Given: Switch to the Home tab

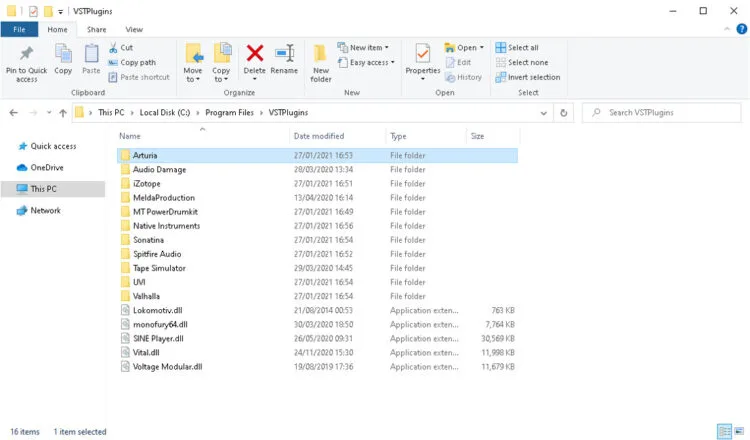Looking at the screenshot, I should [57, 29].
